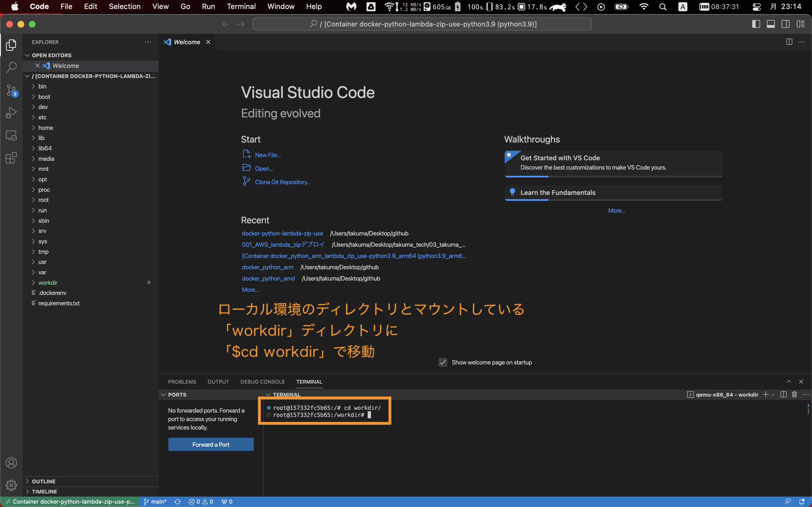
Task: Collapse the OPEN EDITORS section
Action: click(x=28, y=55)
